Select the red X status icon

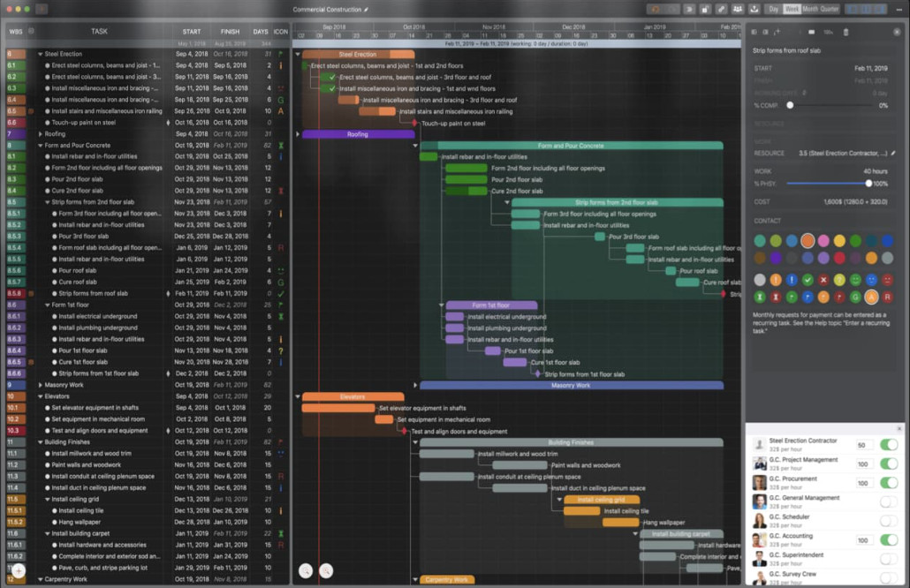click(x=823, y=280)
